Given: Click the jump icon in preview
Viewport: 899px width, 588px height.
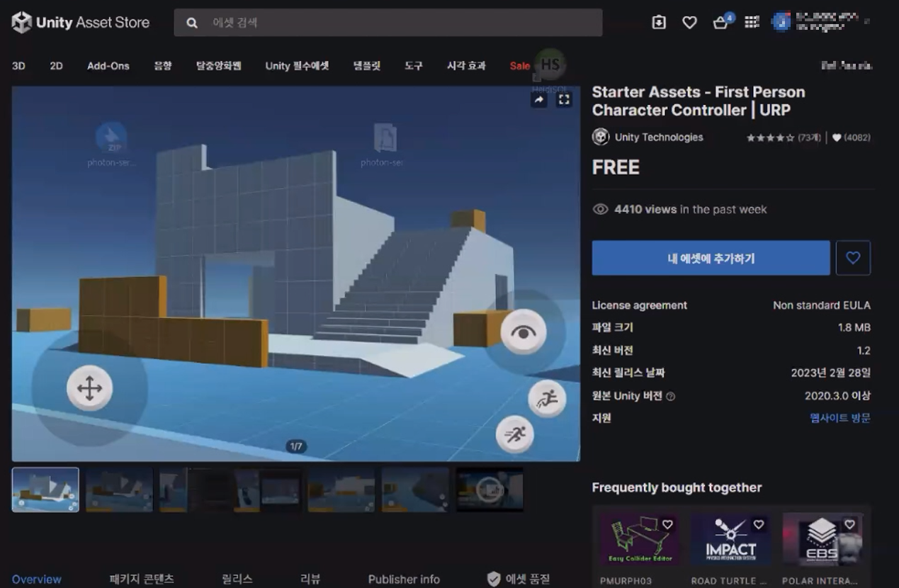Looking at the screenshot, I should click(x=547, y=399).
